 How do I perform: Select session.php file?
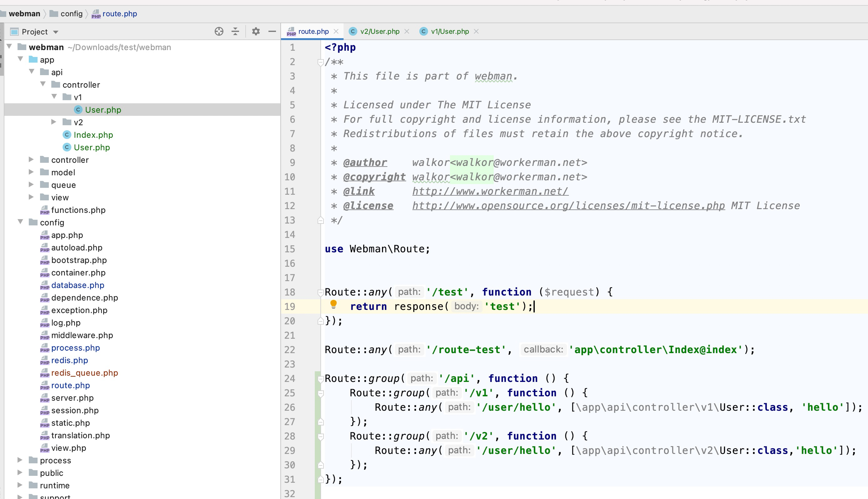(75, 410)
